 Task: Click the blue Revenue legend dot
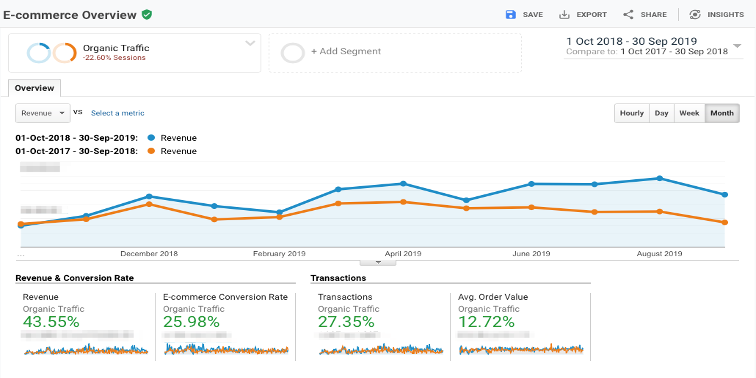tap(152, 138)
